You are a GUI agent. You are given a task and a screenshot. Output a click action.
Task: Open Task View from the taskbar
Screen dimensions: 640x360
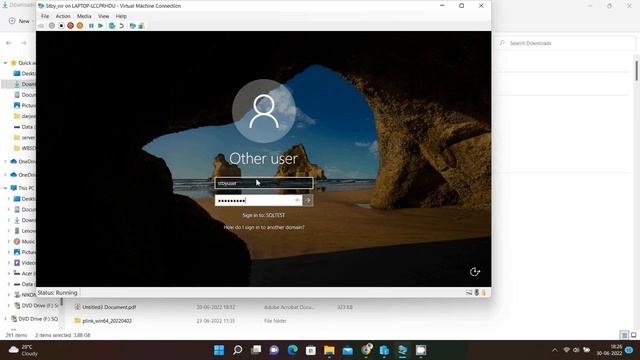click(x=256, y=350)
